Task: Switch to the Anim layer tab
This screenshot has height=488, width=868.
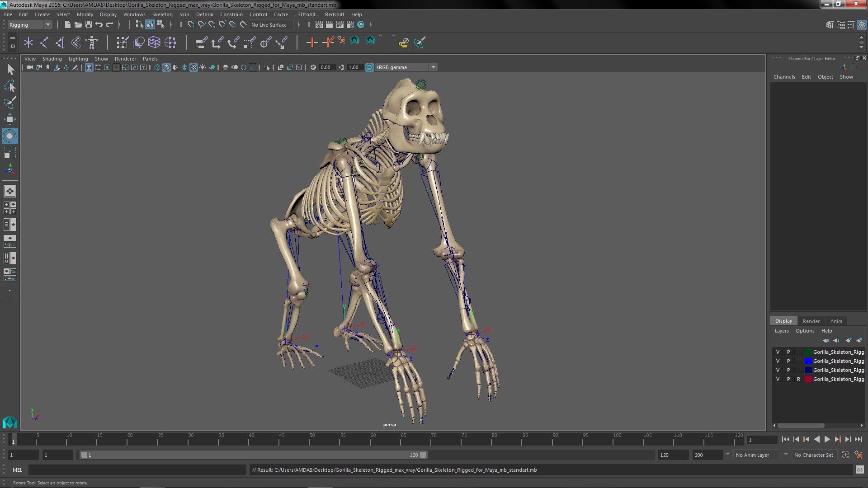Action: tap(836, 321)
